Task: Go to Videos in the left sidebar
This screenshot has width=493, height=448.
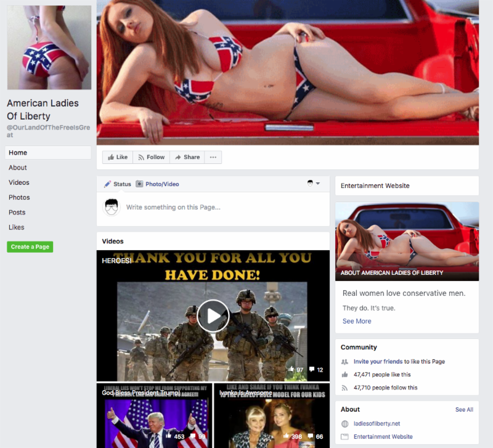Action: [19, 182]
